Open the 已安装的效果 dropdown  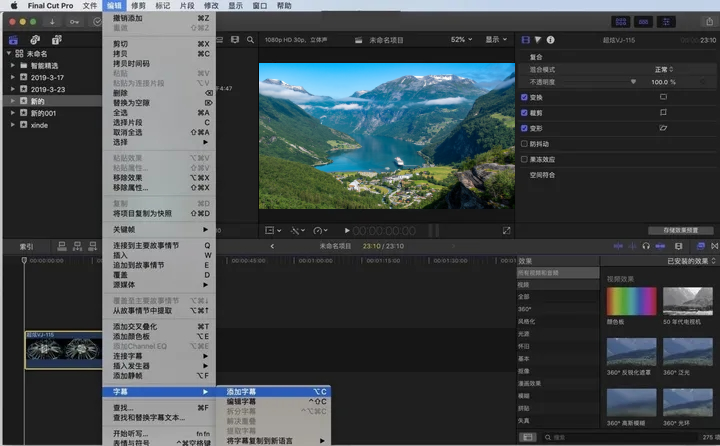tap(691, 261)
